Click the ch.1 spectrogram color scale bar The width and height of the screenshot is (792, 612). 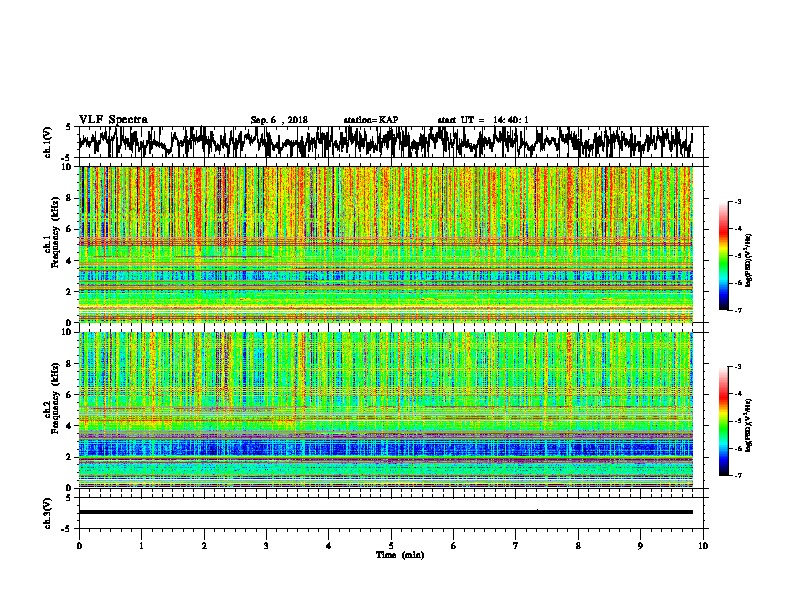coord(723,256)
